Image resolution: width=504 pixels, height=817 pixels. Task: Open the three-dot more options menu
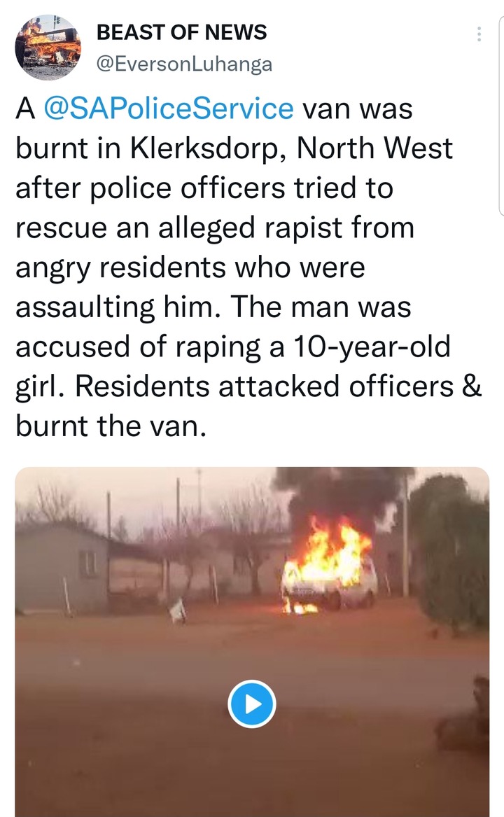(479, 34)
